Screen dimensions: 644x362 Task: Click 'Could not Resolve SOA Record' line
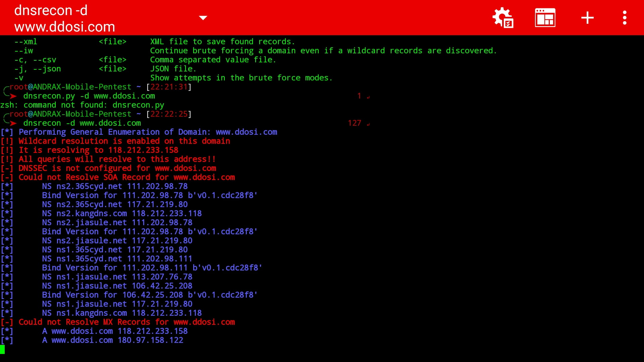click(x=118, y=177)
